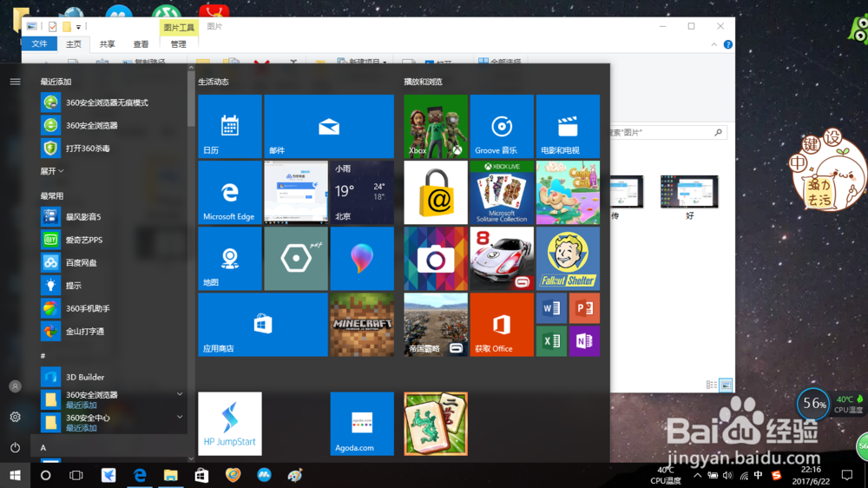868x488 pixels.
Task: Open the Paint 3D balloon tile
Action: pos(362,259)
